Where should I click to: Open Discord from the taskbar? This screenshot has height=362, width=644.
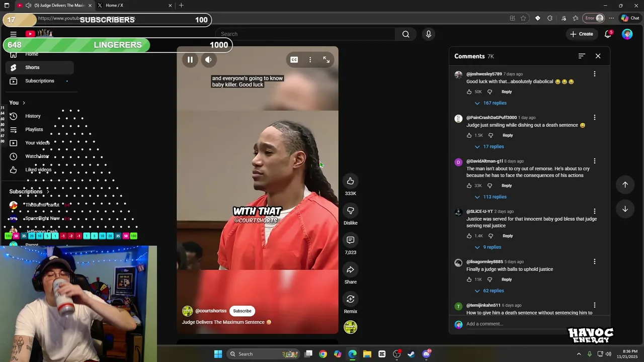427,354
